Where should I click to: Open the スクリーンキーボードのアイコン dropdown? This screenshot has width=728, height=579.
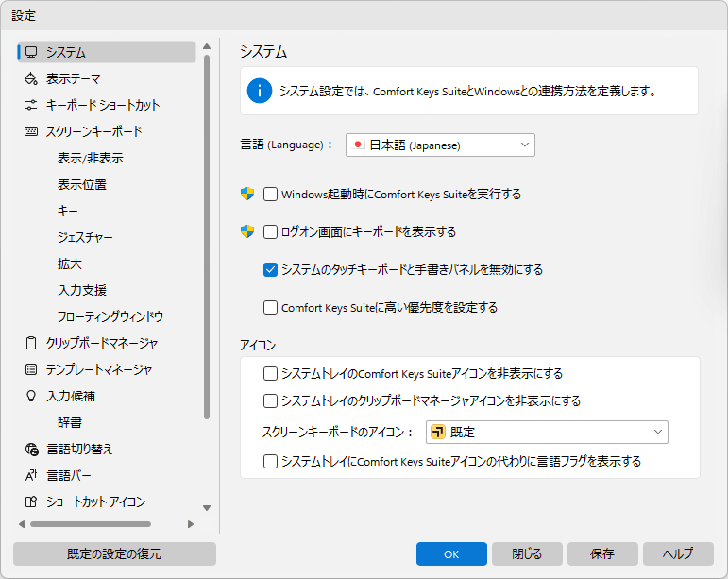pos(547,432)
